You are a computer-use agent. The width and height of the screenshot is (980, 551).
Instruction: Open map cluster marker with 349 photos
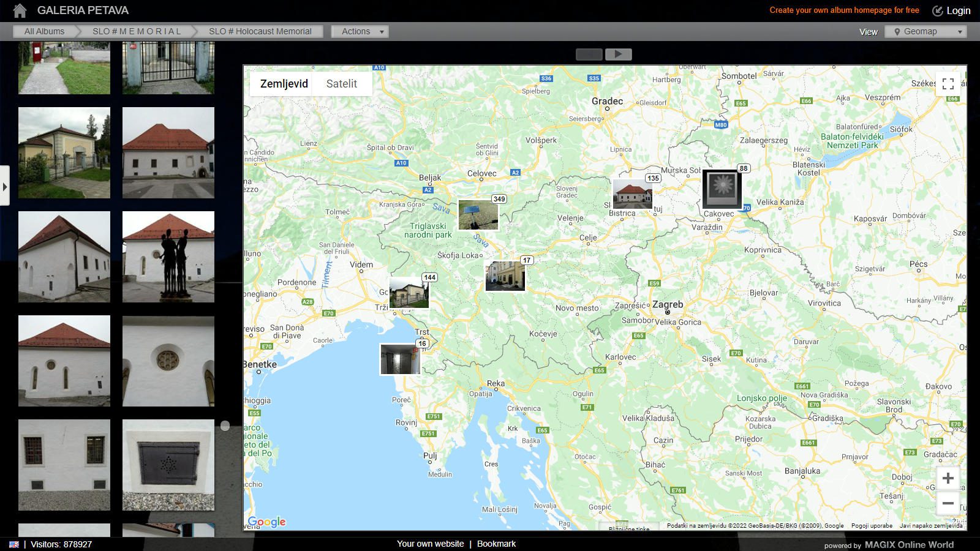point(478,215)
